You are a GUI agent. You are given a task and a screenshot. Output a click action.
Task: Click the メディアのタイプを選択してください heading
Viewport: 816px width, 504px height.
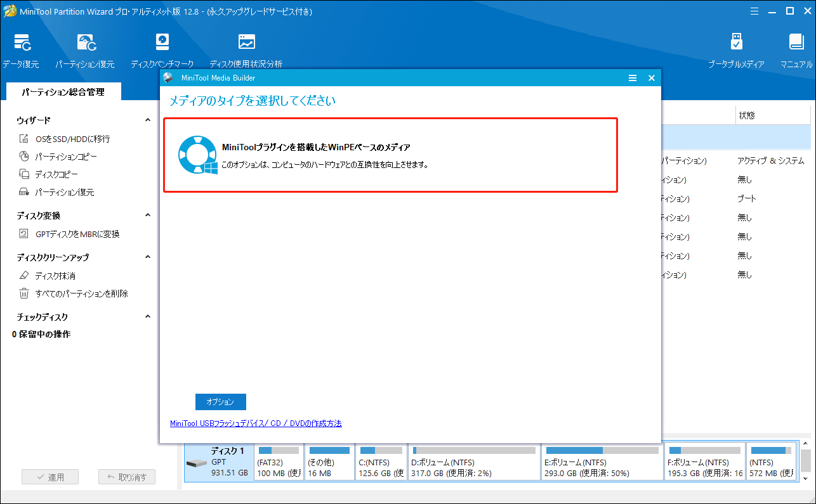pyautogui.click(x=252, y=101)
